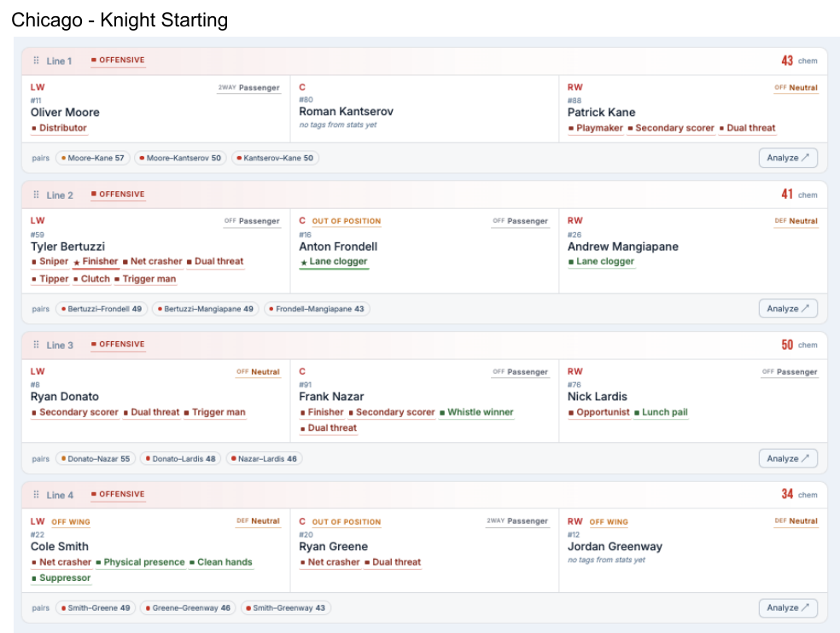This screenshot has height=633, width=840.
Task: Select the Bertuzzi–Frondell 49 pair chip
Action: (x=102, y=309)
